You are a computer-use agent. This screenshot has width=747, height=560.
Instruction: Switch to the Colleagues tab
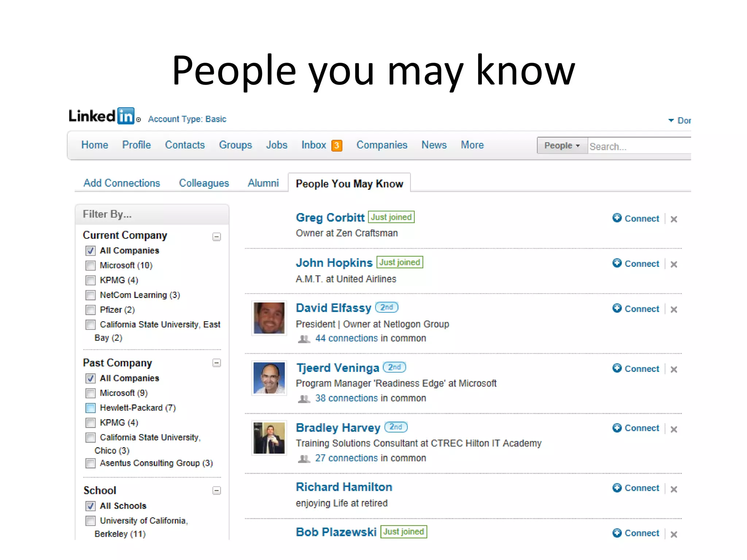click(204, 183)
